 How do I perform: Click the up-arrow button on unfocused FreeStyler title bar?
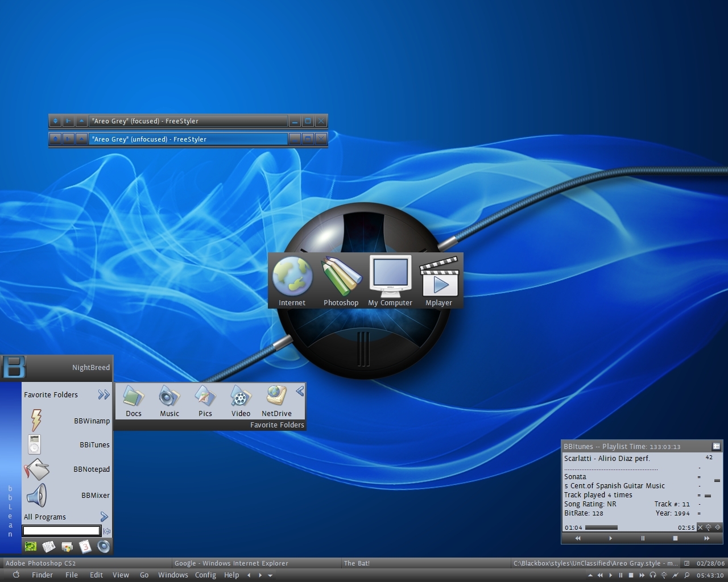pyautogui.click(x=81, y=139)
